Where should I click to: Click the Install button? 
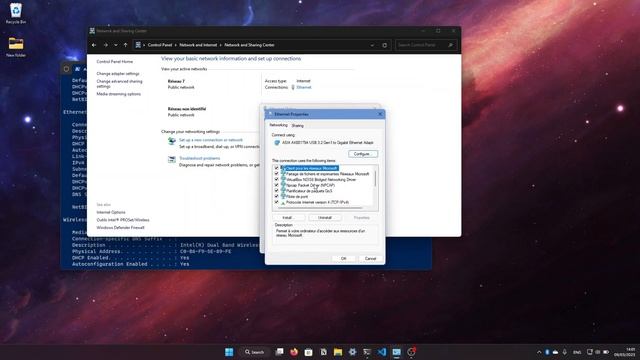click(287, 218)
